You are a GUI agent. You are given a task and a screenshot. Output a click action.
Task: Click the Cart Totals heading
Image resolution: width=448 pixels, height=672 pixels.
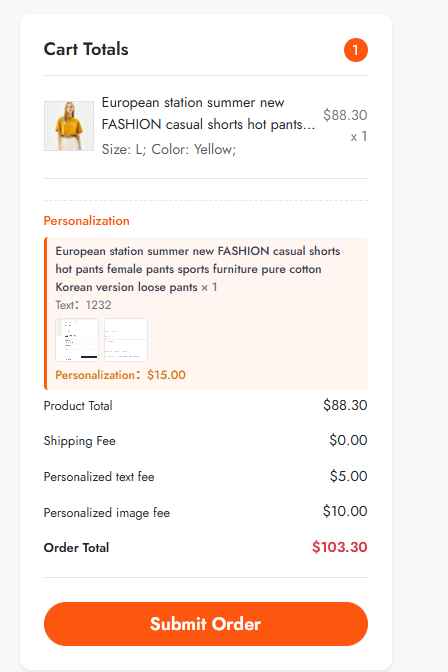pos(86,49)
